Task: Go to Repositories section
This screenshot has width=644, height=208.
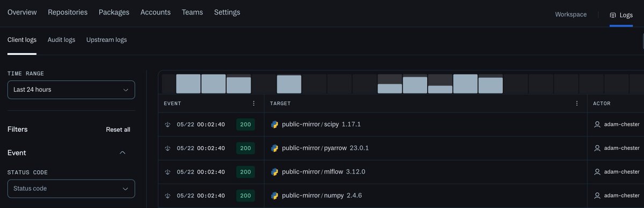Action: pos(68,12)
